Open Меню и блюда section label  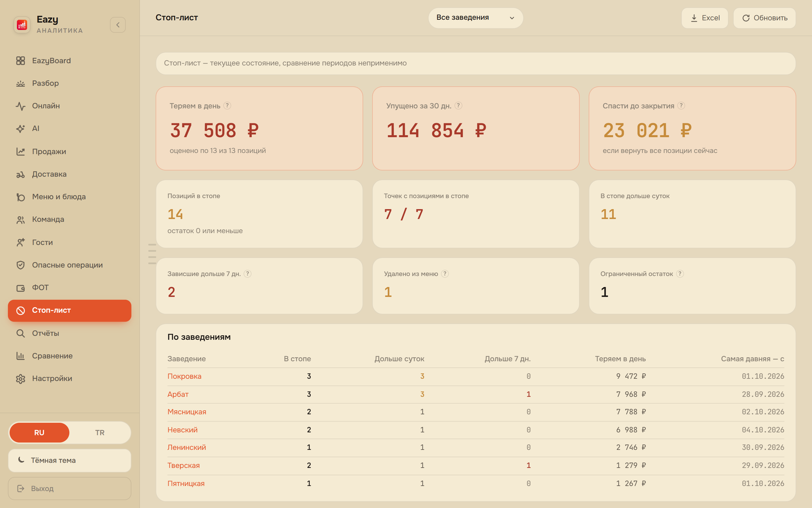coord(59,197)
